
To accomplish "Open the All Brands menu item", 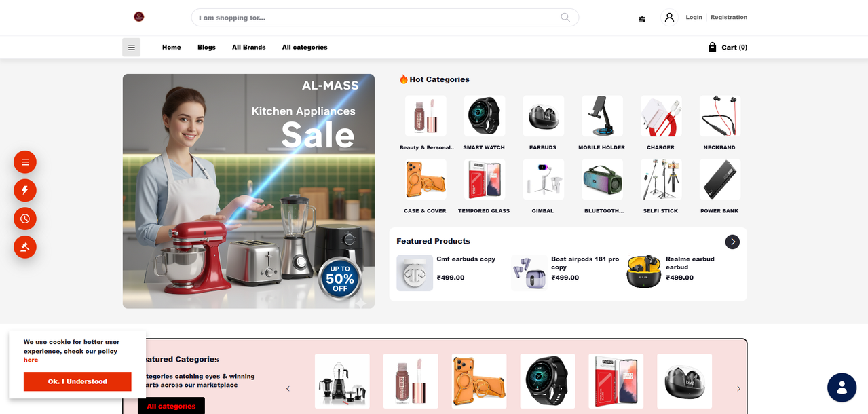I will (x=249, y=48).
